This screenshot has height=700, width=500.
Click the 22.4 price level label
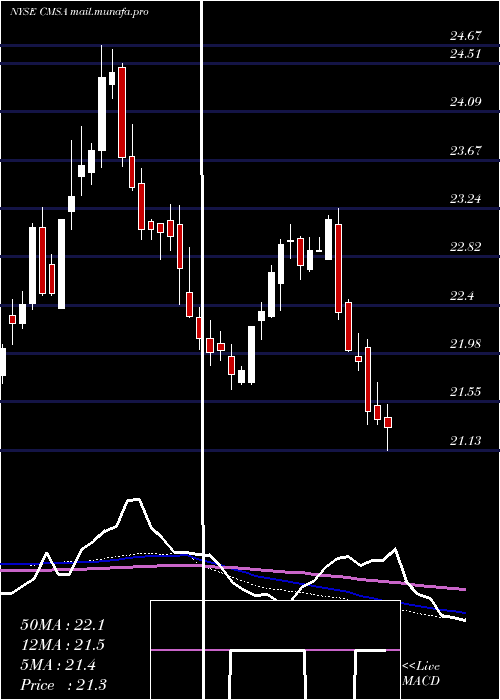tap(462, 296)
